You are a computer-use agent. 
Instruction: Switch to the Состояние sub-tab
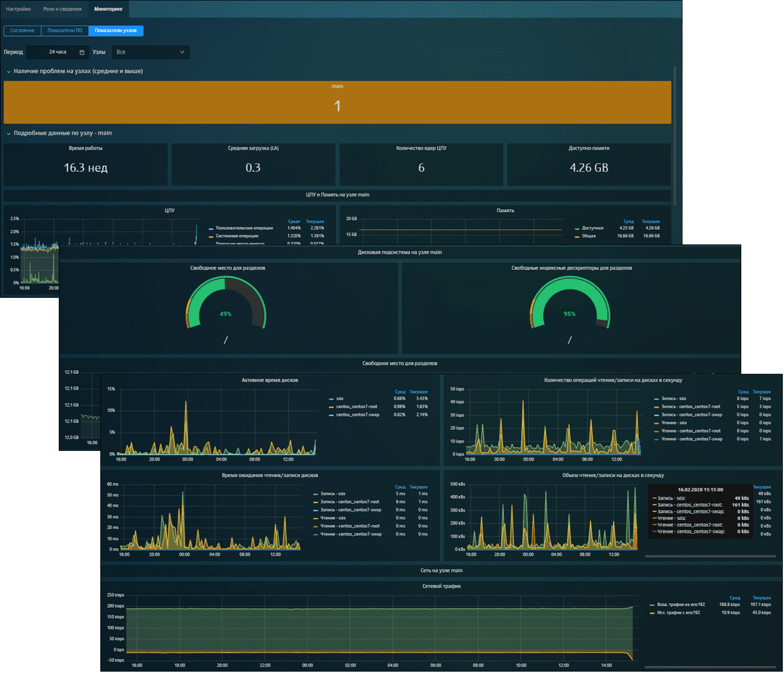tap(23, 30)
